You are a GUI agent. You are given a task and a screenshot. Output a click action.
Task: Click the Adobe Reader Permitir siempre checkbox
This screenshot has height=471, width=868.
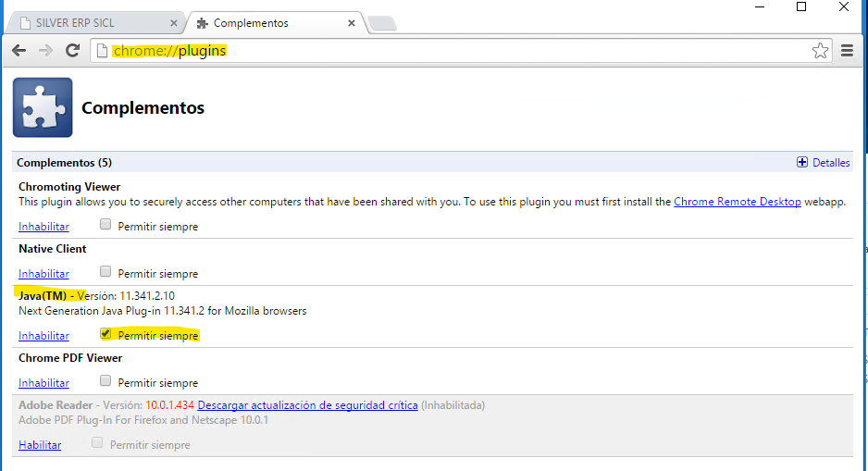97,442
